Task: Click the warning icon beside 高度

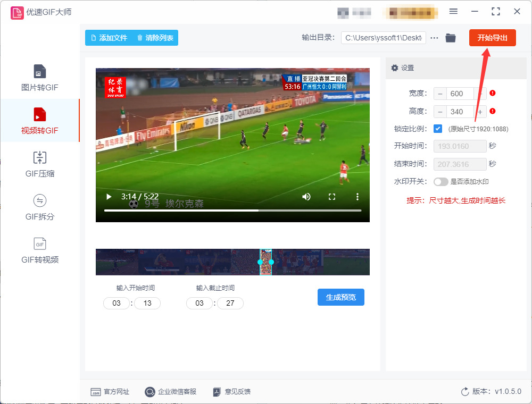Action: tap(493, 111)
